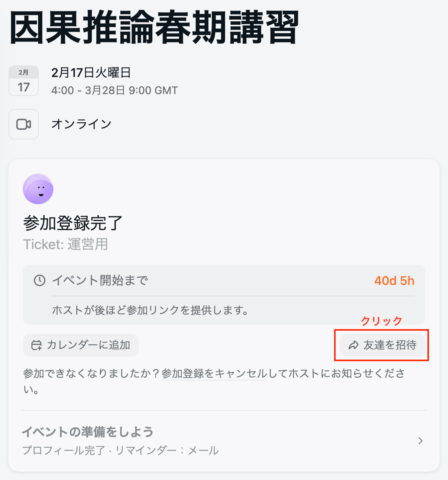Click the Ticket: 運営用 label

[66, 244]
